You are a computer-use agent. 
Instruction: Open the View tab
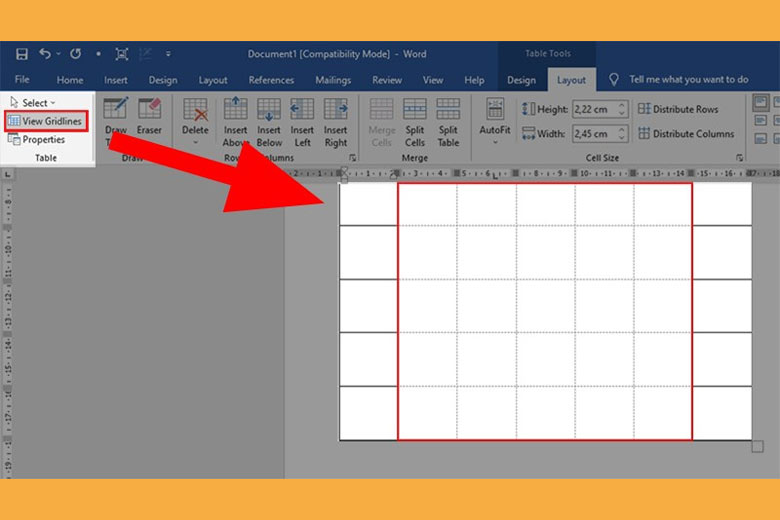click(x=433, y=80)
